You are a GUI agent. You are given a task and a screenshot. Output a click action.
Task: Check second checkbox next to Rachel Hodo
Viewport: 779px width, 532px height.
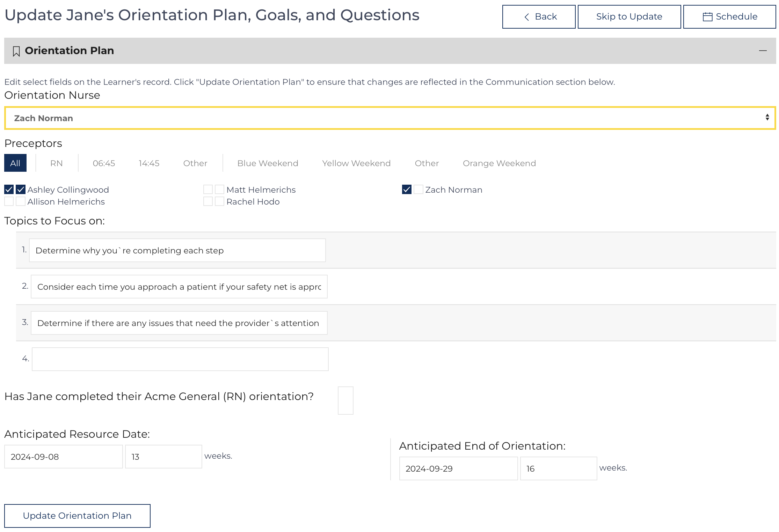(220, 201)
